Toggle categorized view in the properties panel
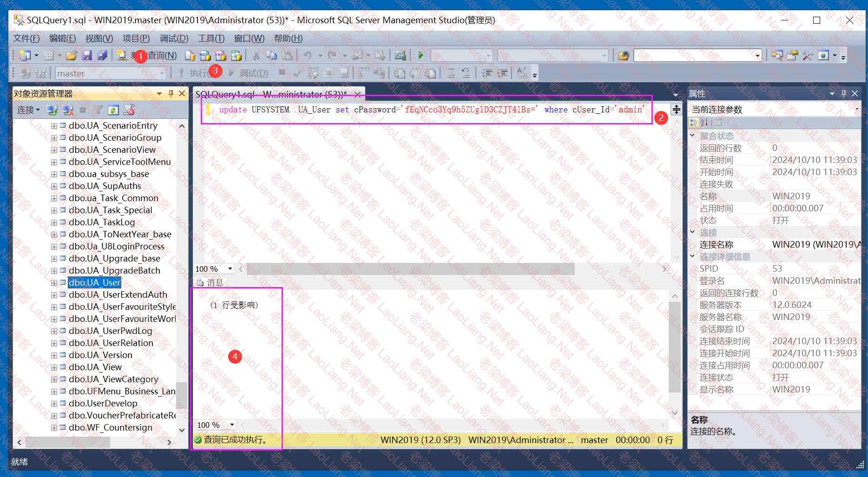This screenshot has width=868, height=477. [694, 123]
